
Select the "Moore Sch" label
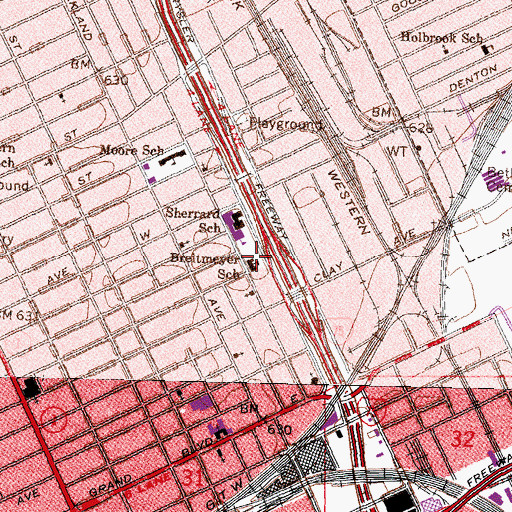click(x=132, y=150)
